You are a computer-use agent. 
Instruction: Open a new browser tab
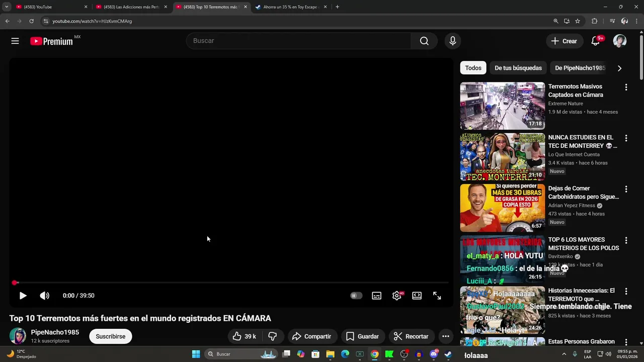(337, 7)
